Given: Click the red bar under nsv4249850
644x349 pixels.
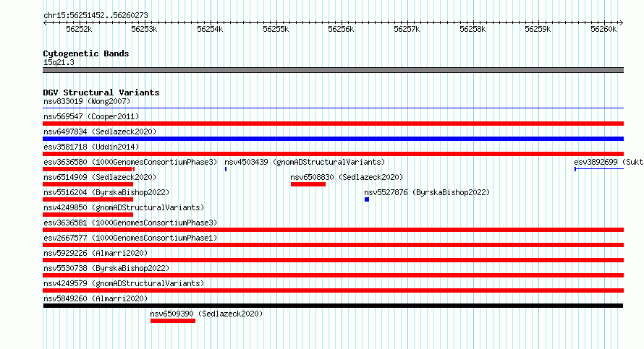Looking at the screenshot, I should click(x=88, y=215).
